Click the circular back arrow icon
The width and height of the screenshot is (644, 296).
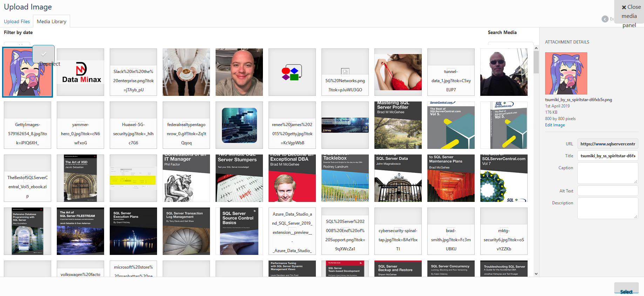point(605,19)
